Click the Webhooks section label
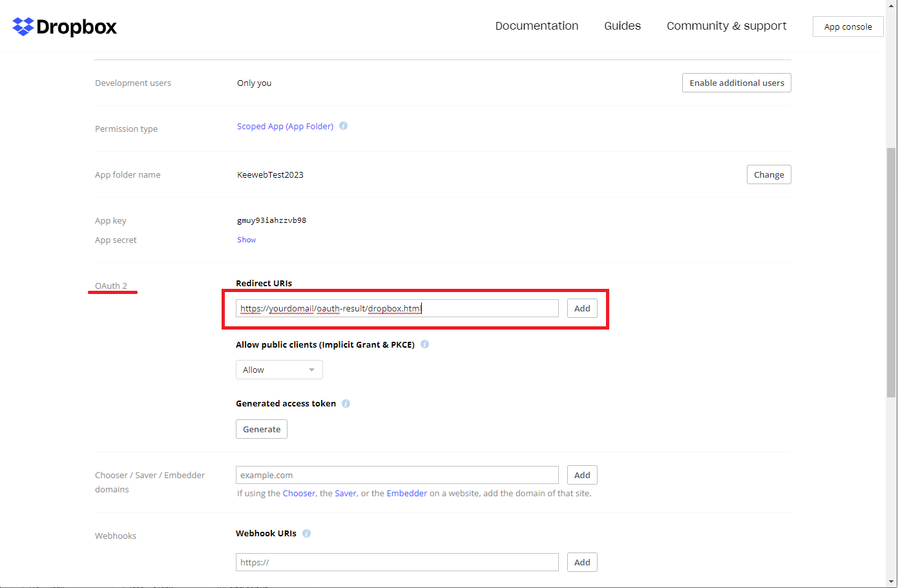Screen dimensions: 898x588 [116, 536]
